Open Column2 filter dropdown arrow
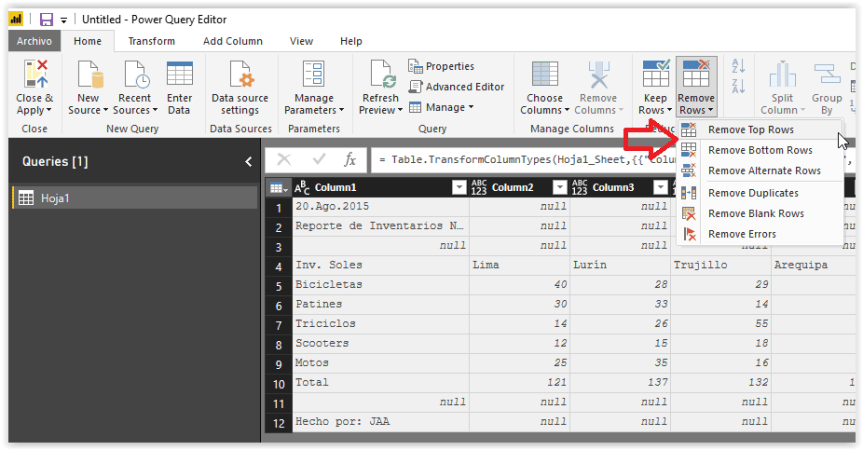863x450 pixels. tap(558, 188)
